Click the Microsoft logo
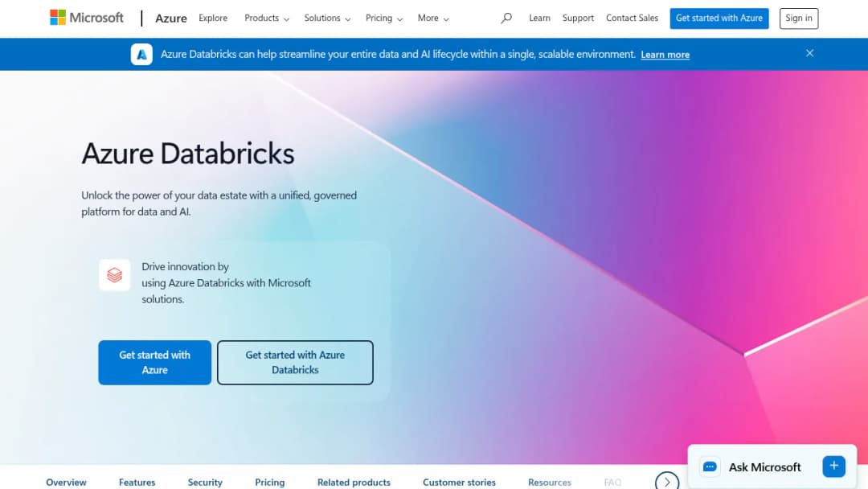Viewport: 868px width, 489px height. tap(86, 18)
